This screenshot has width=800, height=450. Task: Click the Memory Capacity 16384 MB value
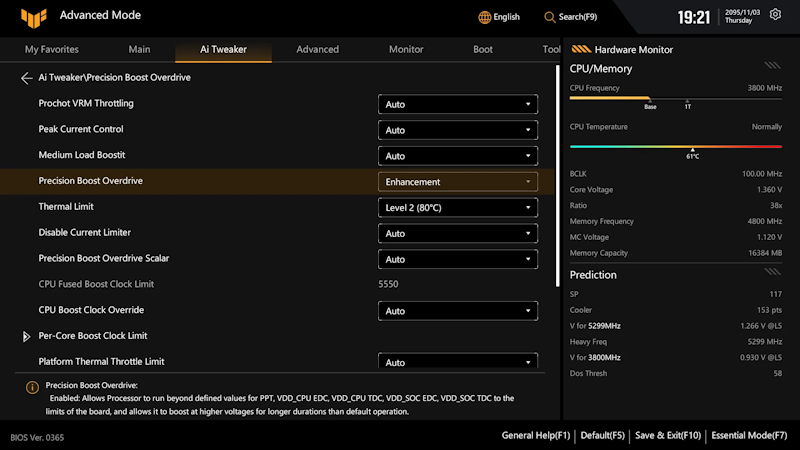tap(765, 253)
